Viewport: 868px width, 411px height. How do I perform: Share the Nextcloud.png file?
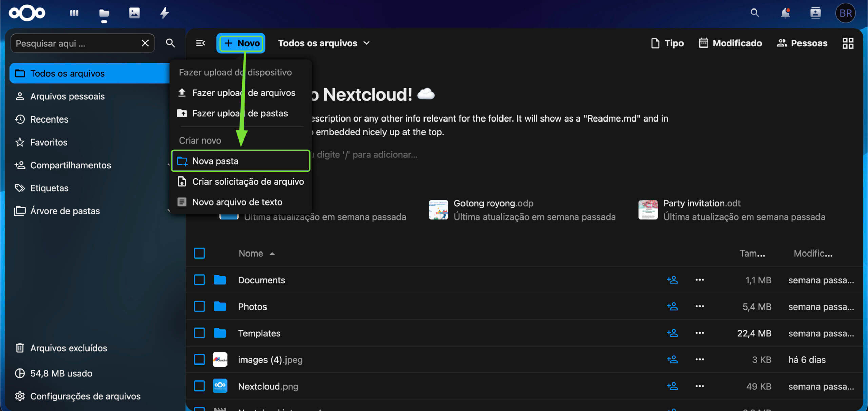[x=672, y=386]
